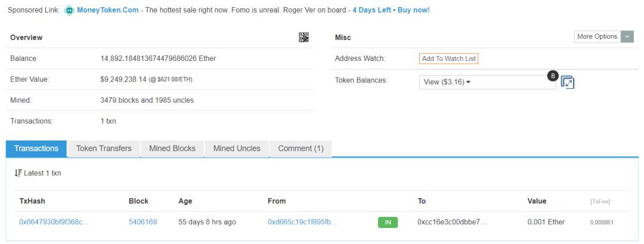The image size is (644, 244).
Task: Click the token count badge showing 8
Action: pyautogui.click(x=553, y=76)
